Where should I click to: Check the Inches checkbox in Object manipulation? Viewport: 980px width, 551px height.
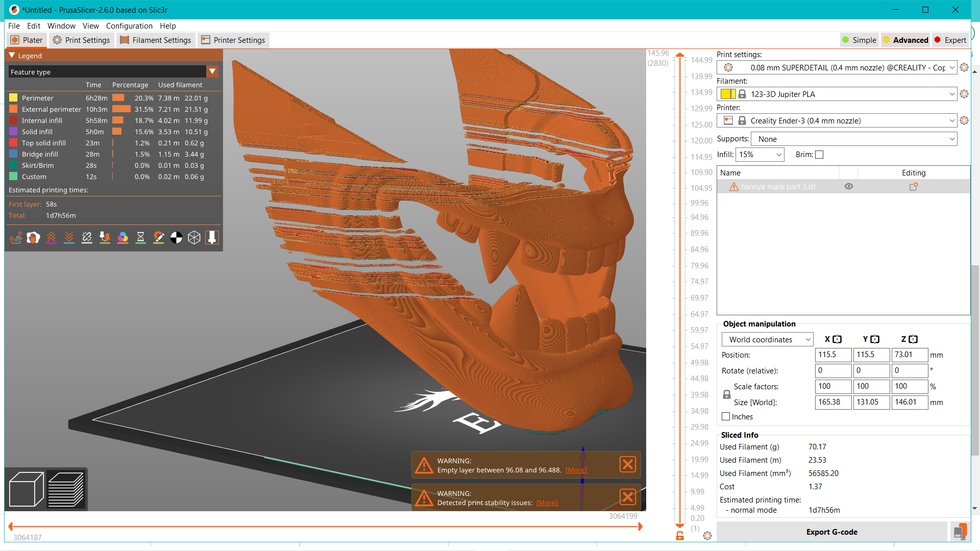click(725, 416)
